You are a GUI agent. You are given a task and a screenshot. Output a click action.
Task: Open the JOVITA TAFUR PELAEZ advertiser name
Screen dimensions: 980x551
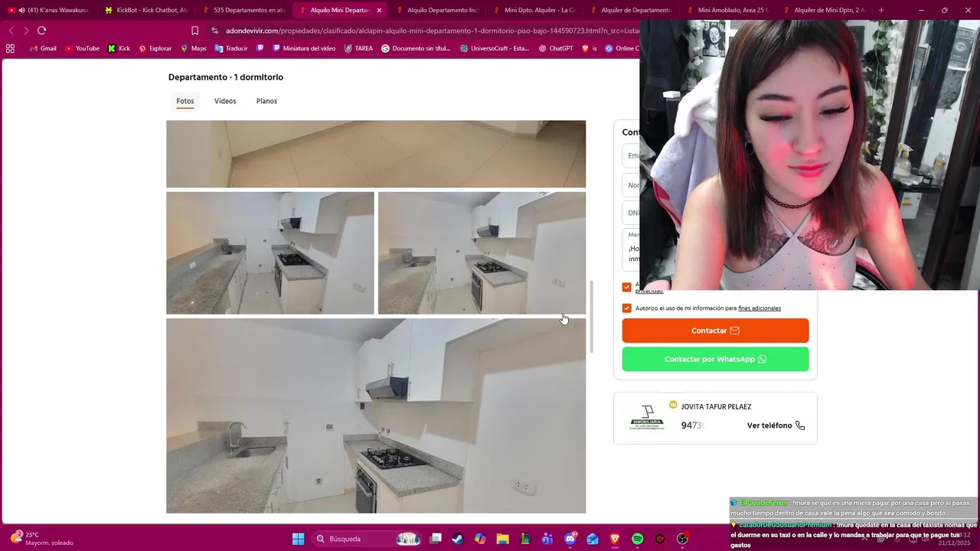pyautogui.click(x=716, y=407)
